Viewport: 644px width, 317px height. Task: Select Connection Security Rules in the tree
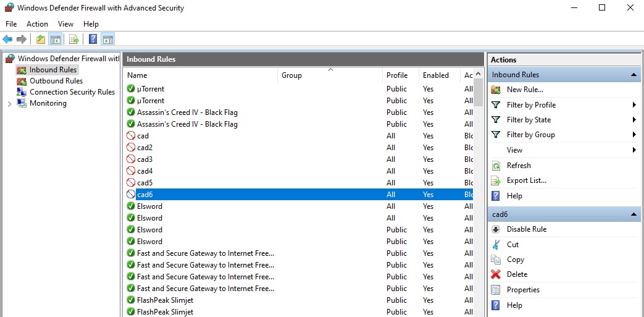pyautogui.click(x=72, y=92)
